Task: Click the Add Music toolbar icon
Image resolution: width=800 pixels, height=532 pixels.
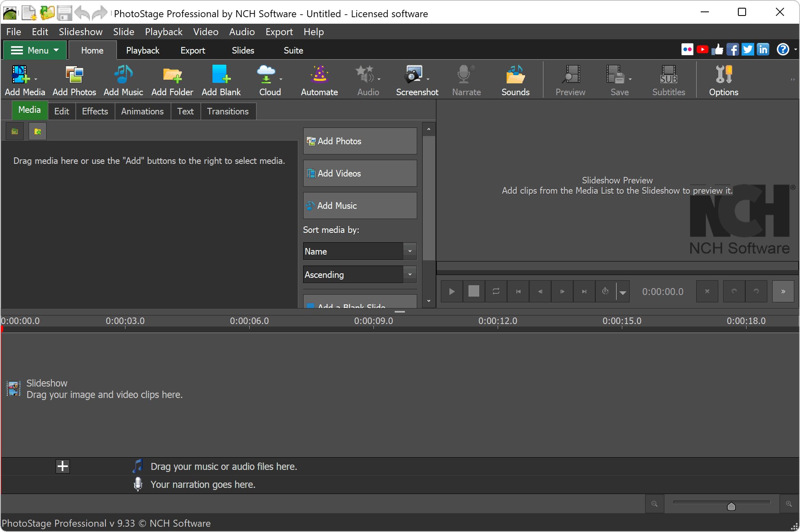Action: coord(123,80)
